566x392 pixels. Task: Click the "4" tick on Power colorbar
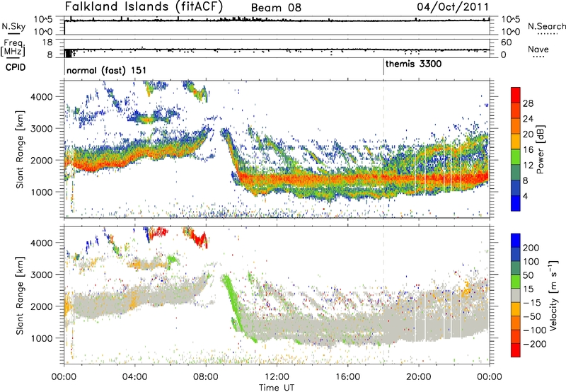point(525,196)
